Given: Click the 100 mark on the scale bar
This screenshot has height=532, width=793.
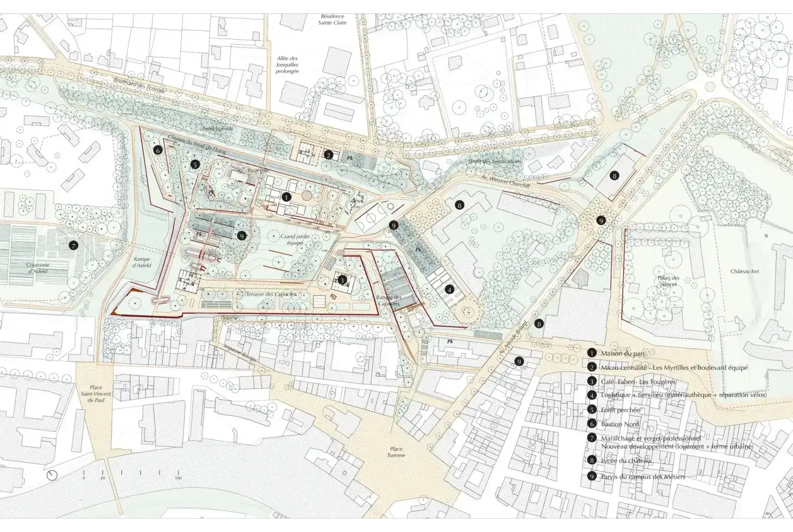Looking at the screenshot, I should [x=178, y=478].
